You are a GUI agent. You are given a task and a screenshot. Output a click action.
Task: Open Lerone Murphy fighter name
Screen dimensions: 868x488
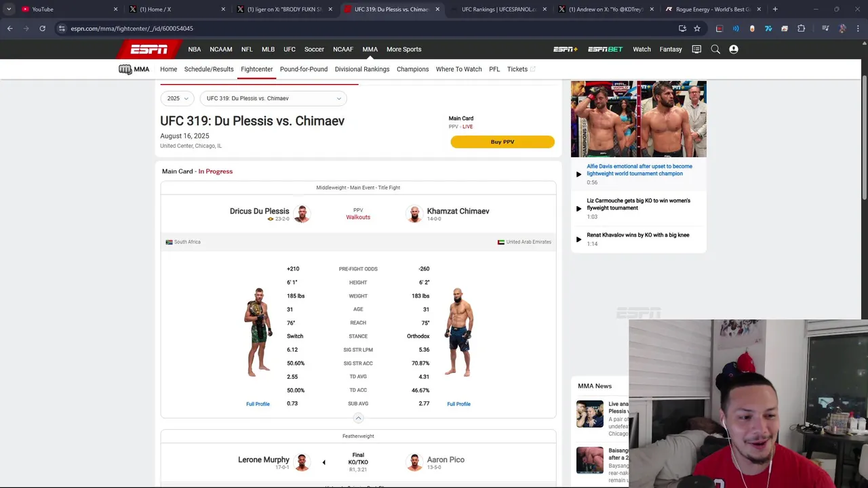[264, 460]
